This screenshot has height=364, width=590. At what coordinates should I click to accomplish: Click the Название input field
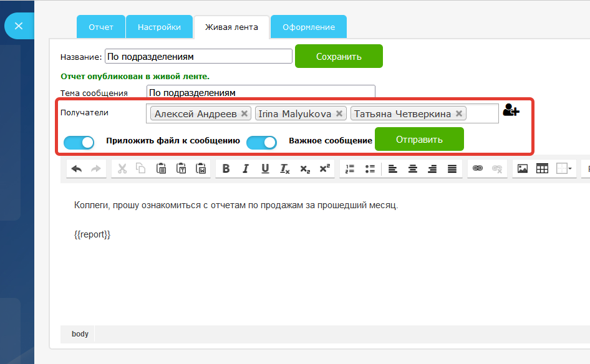click(x=198, y=57)
